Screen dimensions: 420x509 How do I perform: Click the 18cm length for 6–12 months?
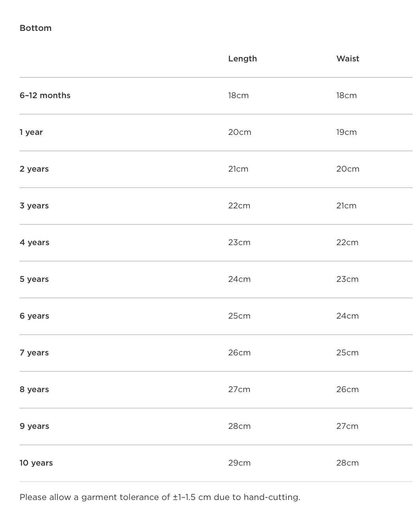239,95
